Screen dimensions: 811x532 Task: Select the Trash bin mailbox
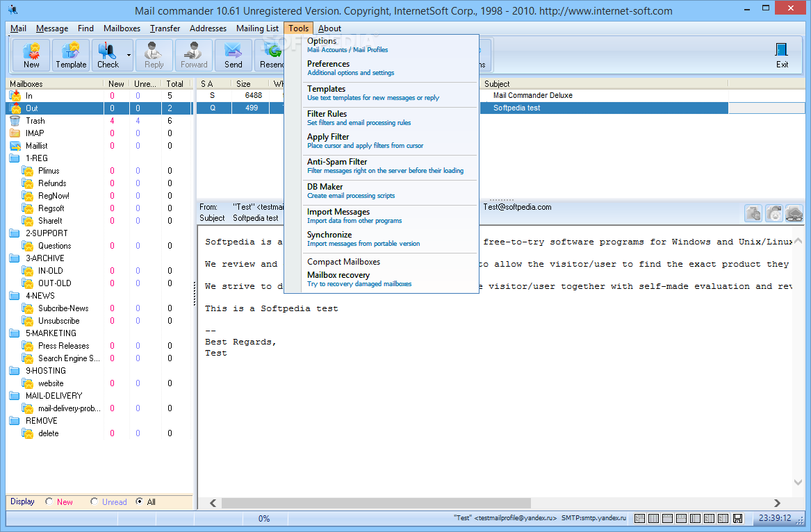(x=15, y=120)
